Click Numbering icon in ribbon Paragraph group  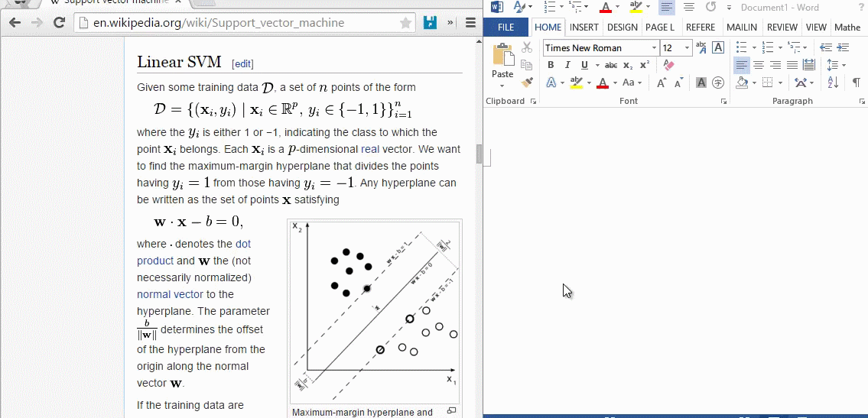pyautogui.click(x=767, y=47)
